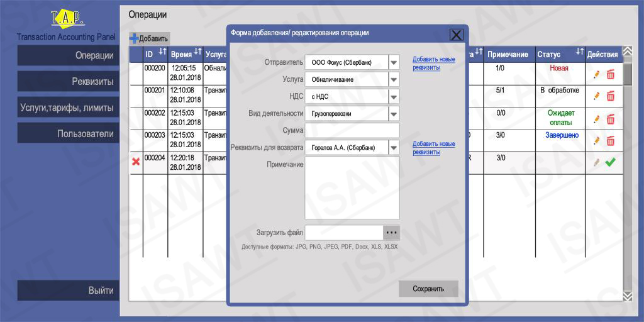Close the operation form dialog with X
The width and height of the screenshot is (644, 322).
pos(457,35)
